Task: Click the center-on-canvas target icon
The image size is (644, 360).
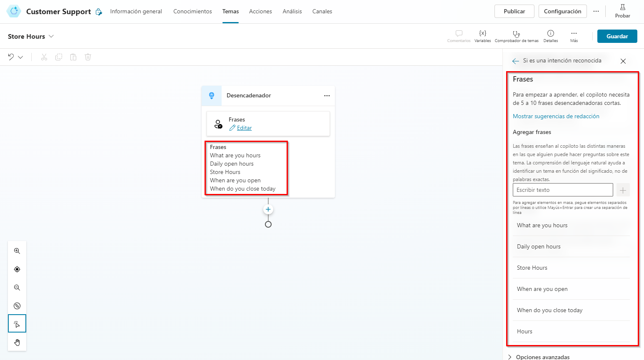Action: point(17,269)
